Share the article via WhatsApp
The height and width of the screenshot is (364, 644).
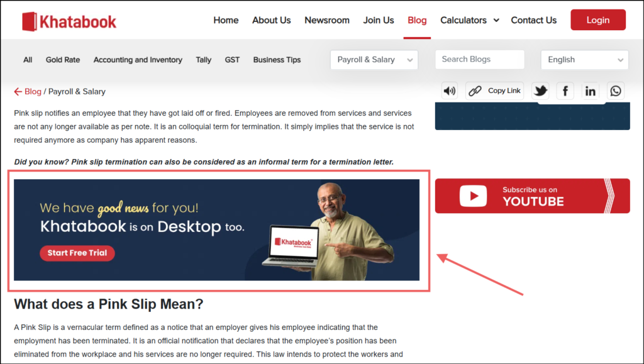[x=615, y=91]
